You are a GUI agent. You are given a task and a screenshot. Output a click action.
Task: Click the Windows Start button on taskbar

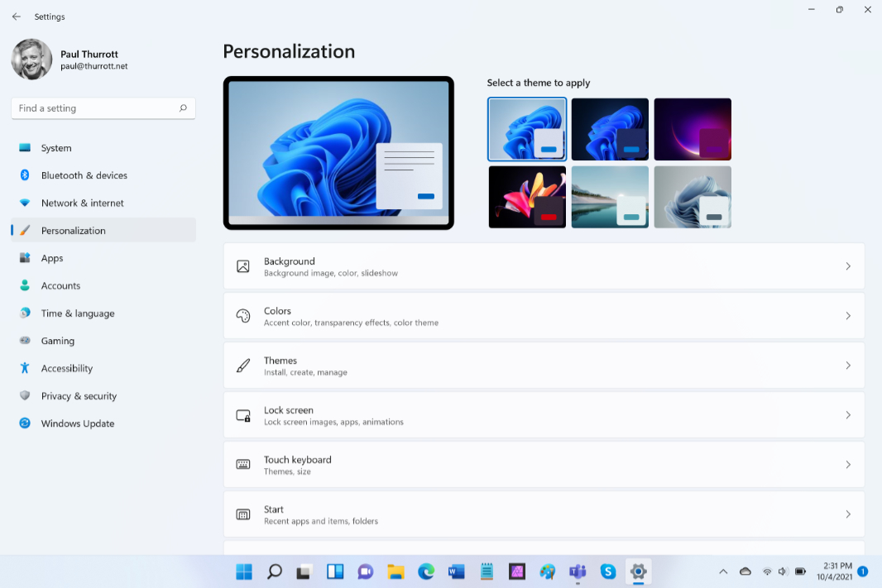pos(244,571)
